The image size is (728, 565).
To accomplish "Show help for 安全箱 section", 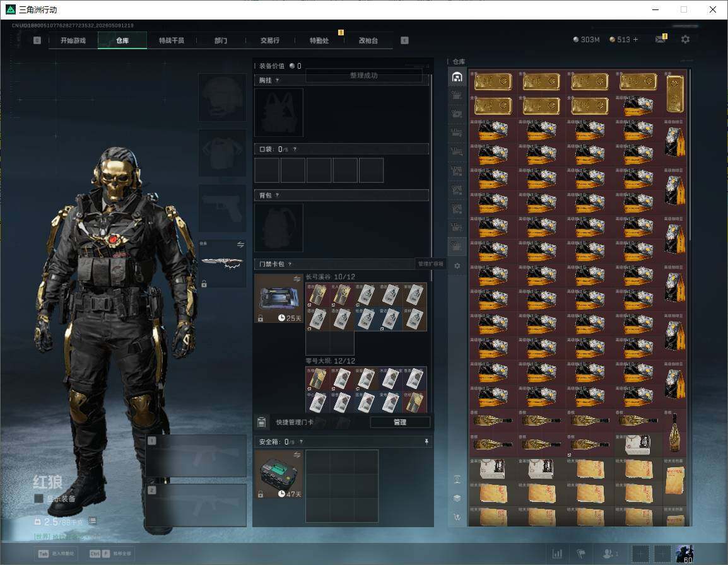I will point(301,441).
